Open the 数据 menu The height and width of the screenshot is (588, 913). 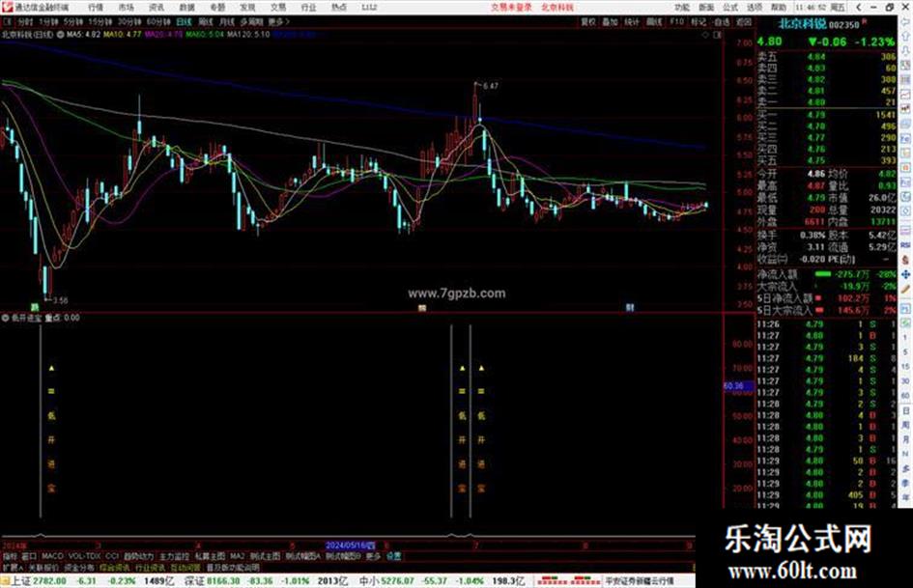[x=186, y=8]
